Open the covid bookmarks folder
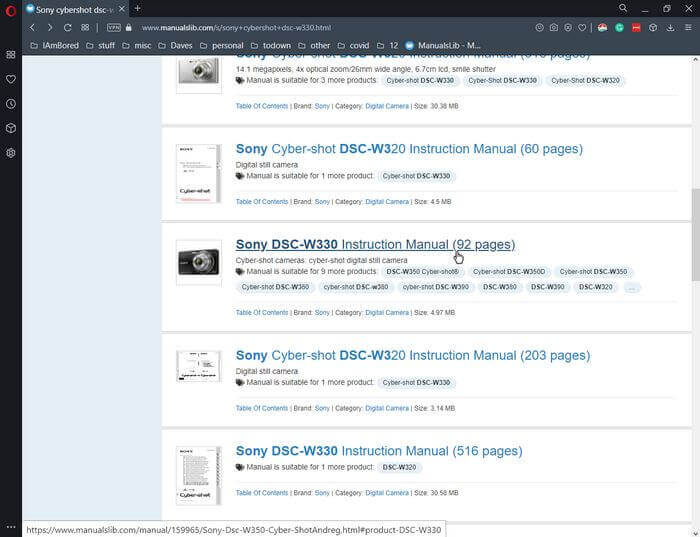This screenshot has width=700, height=537. [353, 46]
